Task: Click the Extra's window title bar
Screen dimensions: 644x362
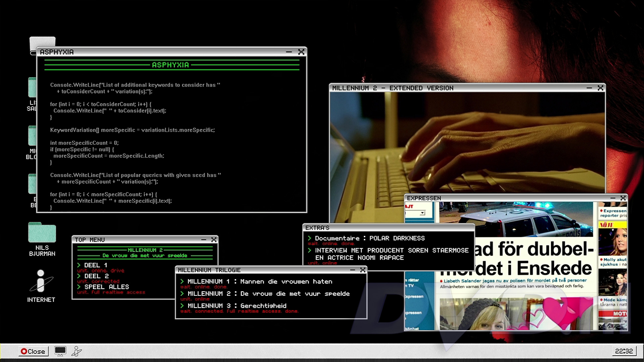Action: pyautogui.click(x=389, y=228)
